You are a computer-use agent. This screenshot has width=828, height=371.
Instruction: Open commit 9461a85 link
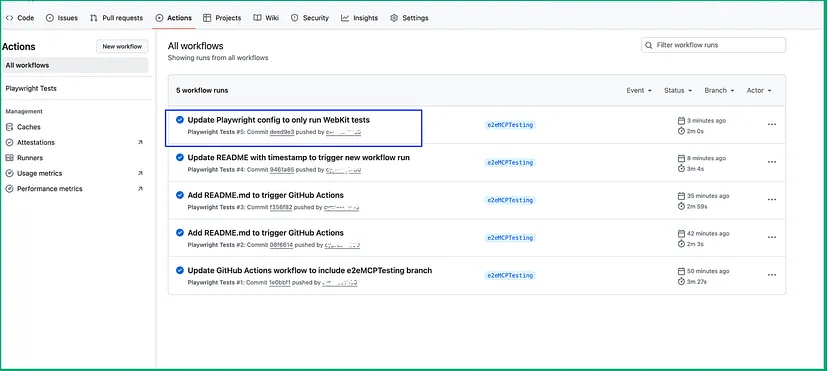click(x=282, y=170)
